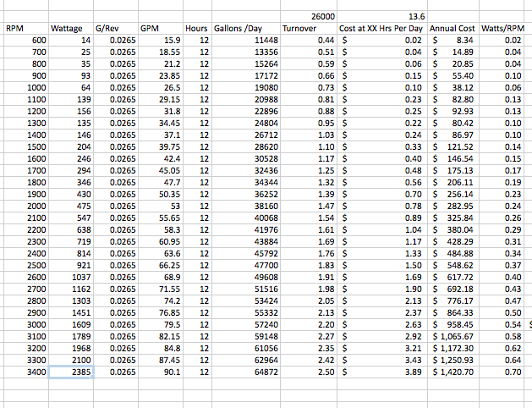Screen dimensions: 532x408
Task: Click the Gallons /Day header cell
Action: coord(246,29)
